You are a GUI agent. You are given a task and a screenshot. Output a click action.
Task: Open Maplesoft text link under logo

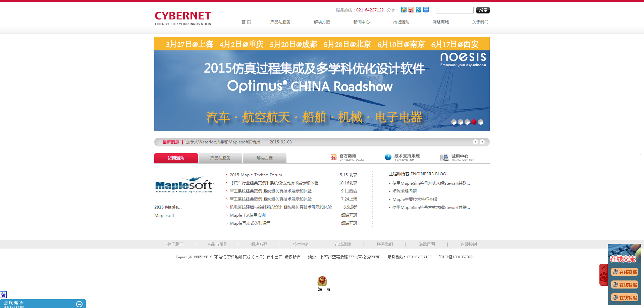[164, 216]
